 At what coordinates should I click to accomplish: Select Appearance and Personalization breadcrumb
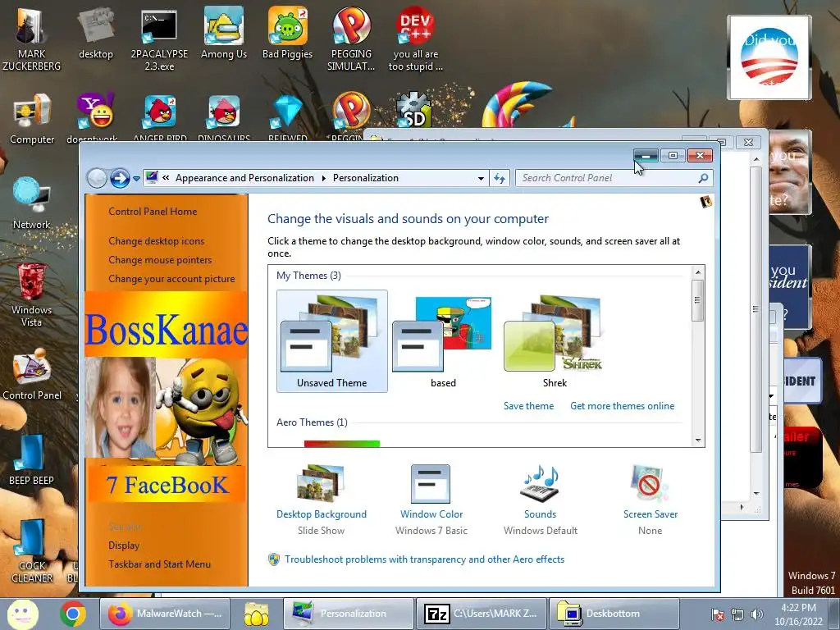coord(244,178)
